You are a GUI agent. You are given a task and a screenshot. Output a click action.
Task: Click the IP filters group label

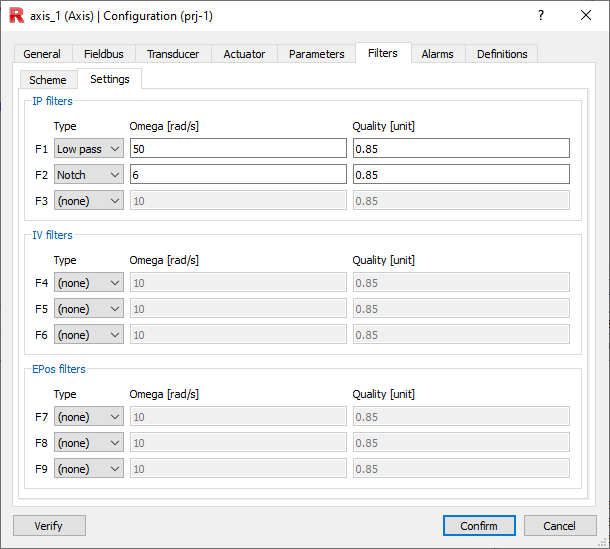click(x=53, y=101)
